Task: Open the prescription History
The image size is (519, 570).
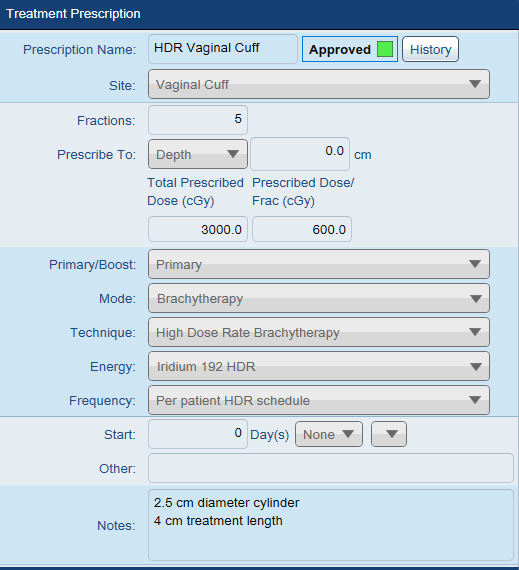Action: (430, 49)
